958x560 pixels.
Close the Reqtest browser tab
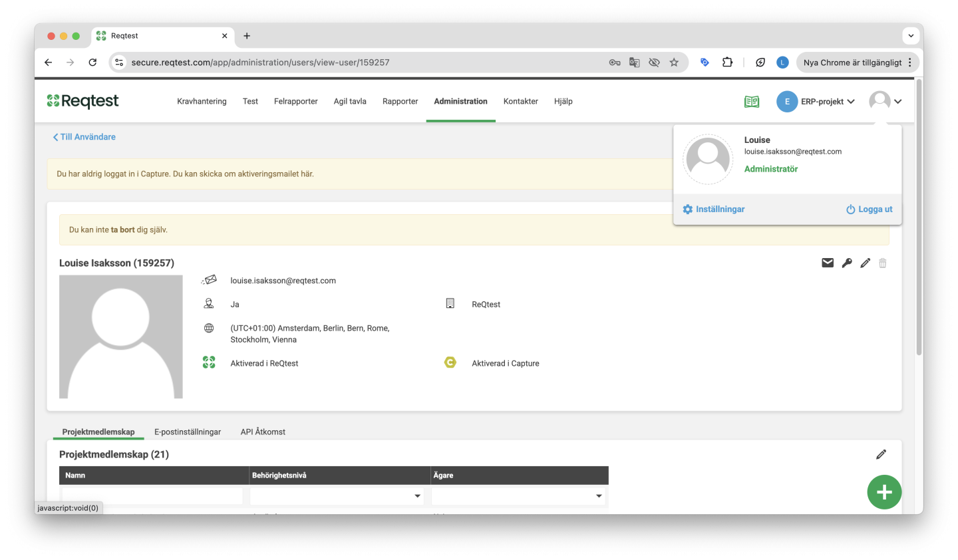click(224, 36)
